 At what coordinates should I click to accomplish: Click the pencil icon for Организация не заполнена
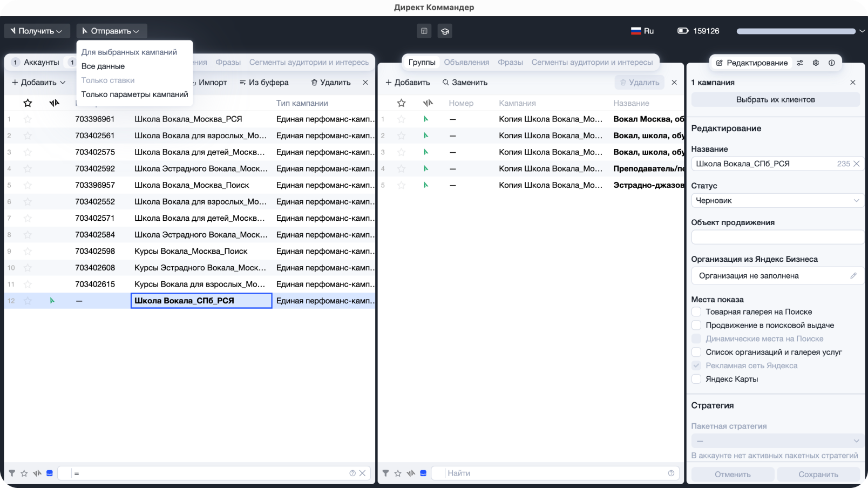pyautogui.click(x=853, y=276)
